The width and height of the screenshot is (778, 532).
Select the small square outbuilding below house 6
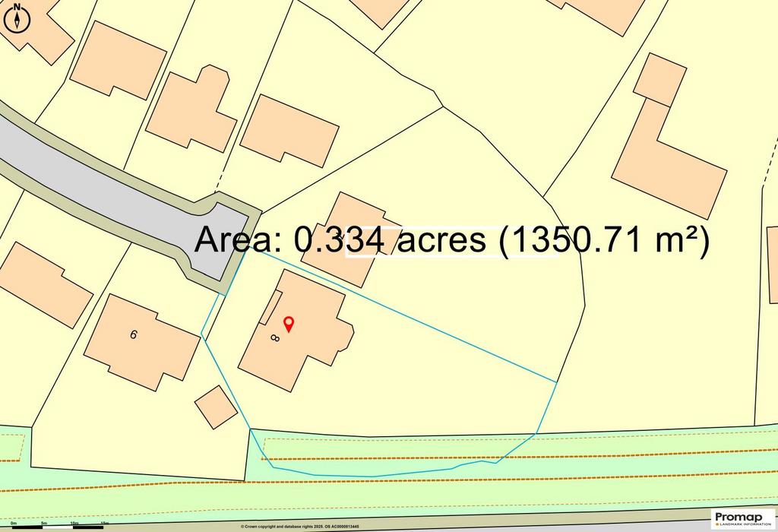tap(216, 407)
